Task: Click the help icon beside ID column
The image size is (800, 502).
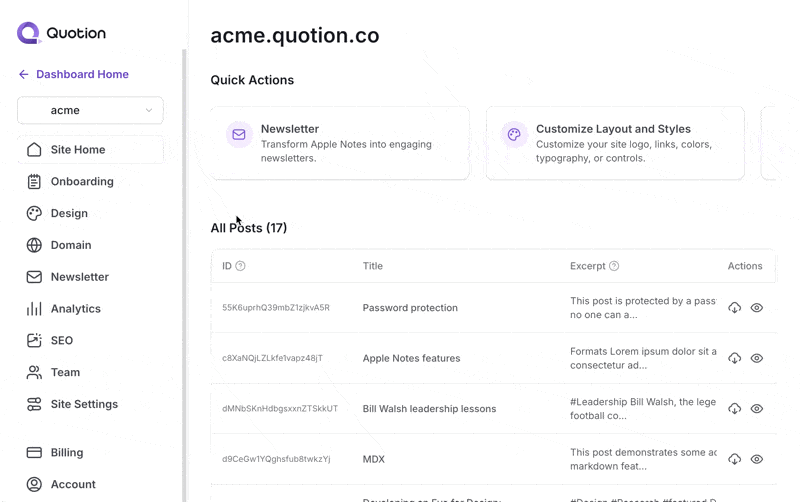Action: [x=240, y=266]
